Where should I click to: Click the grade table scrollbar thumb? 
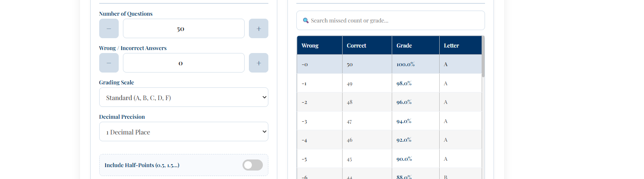pos(483,56)
